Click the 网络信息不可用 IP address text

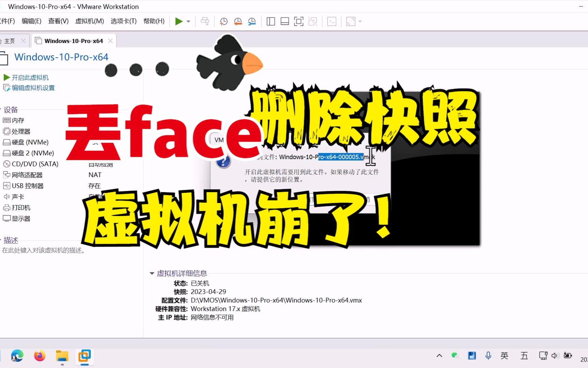[x=212, y=317]
